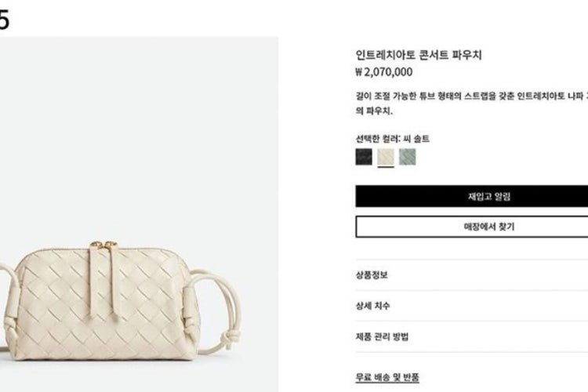Click the 선택한 컬러 label
The height and width of the screenshot is (392, 588).
tap(378, 139)
